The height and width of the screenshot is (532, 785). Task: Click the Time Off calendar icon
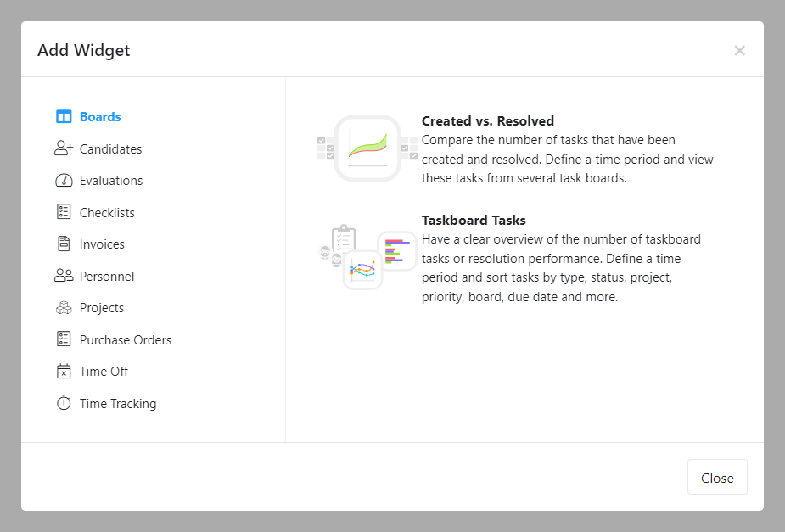tap(64, 372)
